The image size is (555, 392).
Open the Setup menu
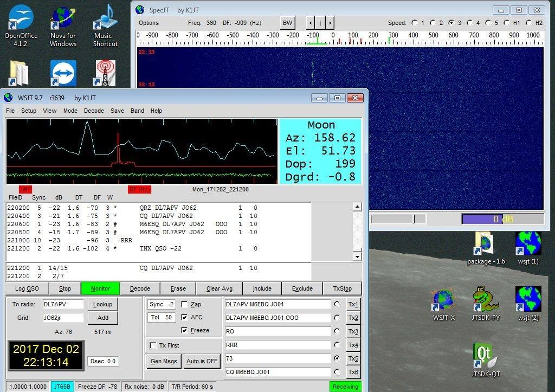click(29, 111)
